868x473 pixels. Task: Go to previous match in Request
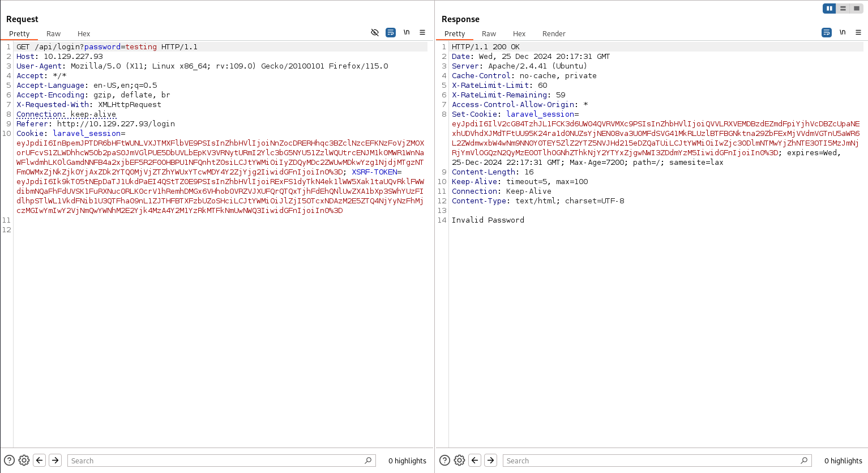coord(40,461)
